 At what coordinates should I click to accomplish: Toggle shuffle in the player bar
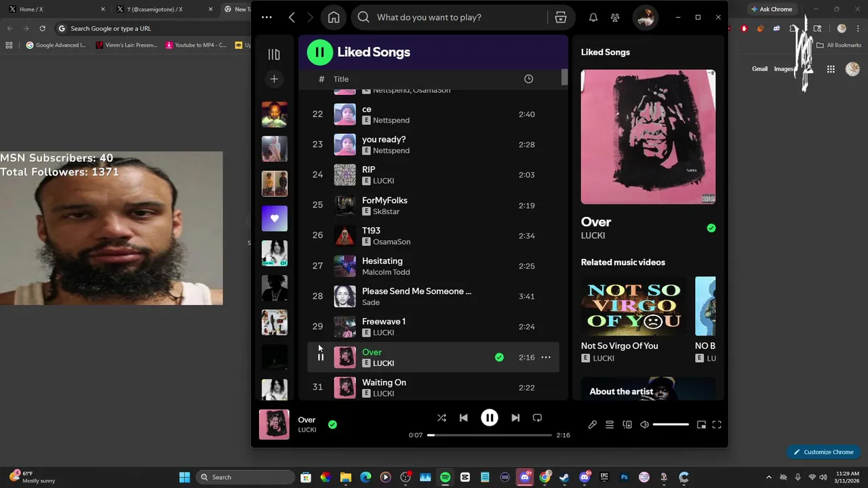[441, 418]
